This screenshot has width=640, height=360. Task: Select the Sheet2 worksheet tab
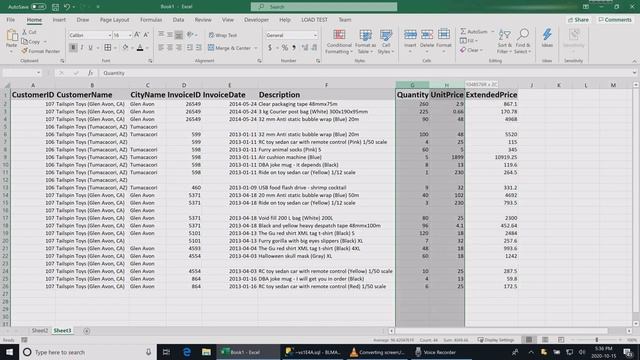pos(40,331)
